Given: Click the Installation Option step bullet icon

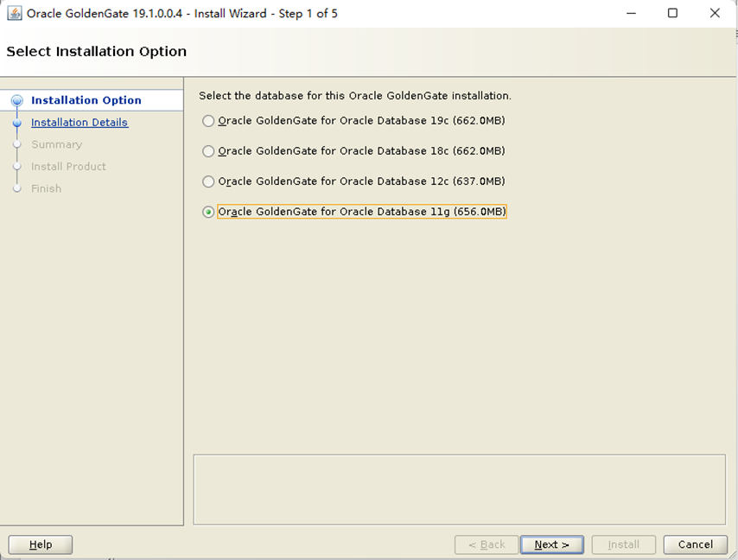Looking at the screenshot, I should coord(17,101).
